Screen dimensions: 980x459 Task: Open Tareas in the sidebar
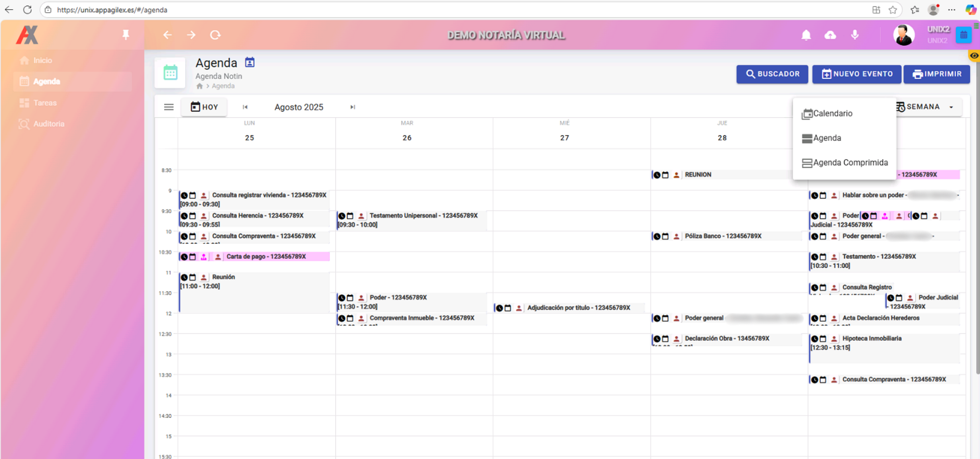point(45,103)
